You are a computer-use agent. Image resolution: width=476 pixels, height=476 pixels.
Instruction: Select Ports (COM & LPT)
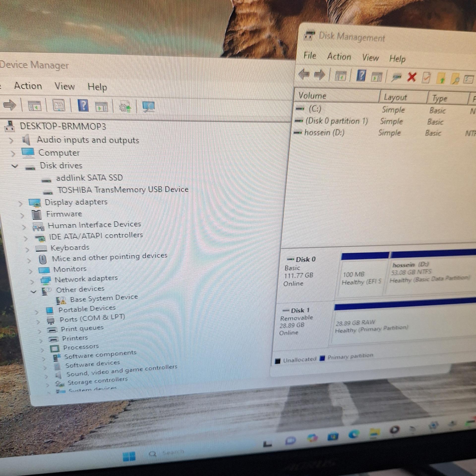click(92, 318)
